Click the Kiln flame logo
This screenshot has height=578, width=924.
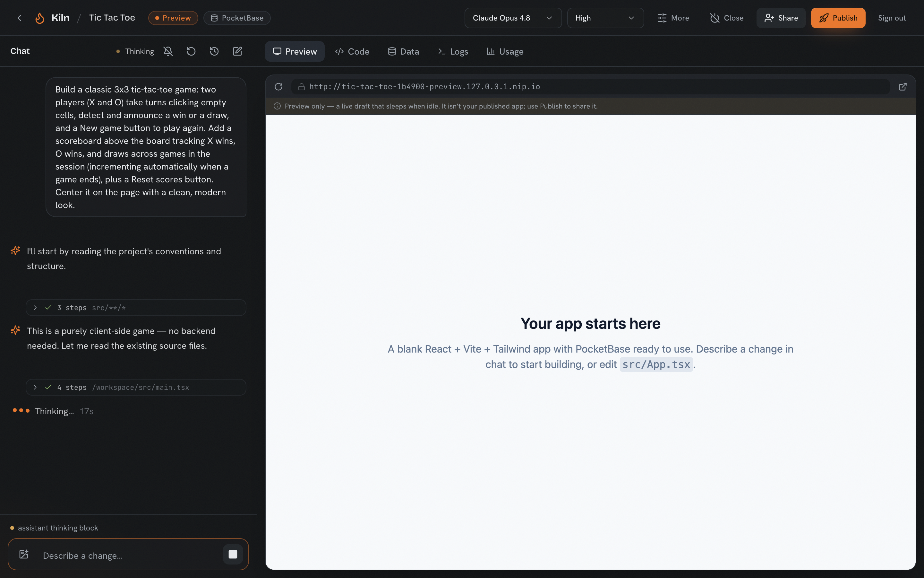(x=40, y=18)
